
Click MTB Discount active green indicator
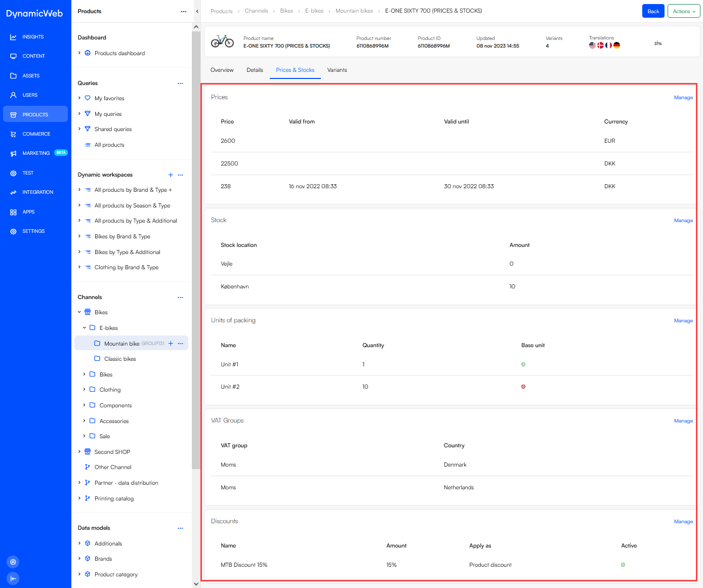click(x=623, y=565)
